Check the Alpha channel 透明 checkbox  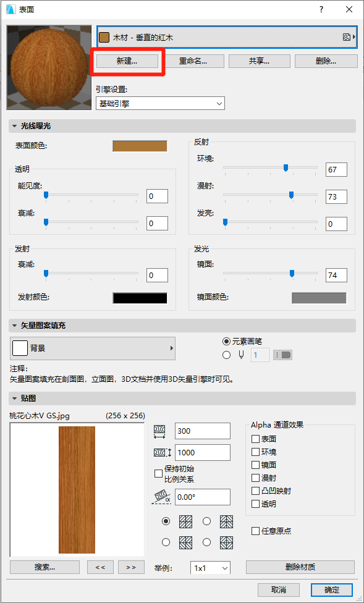point(255,504)
